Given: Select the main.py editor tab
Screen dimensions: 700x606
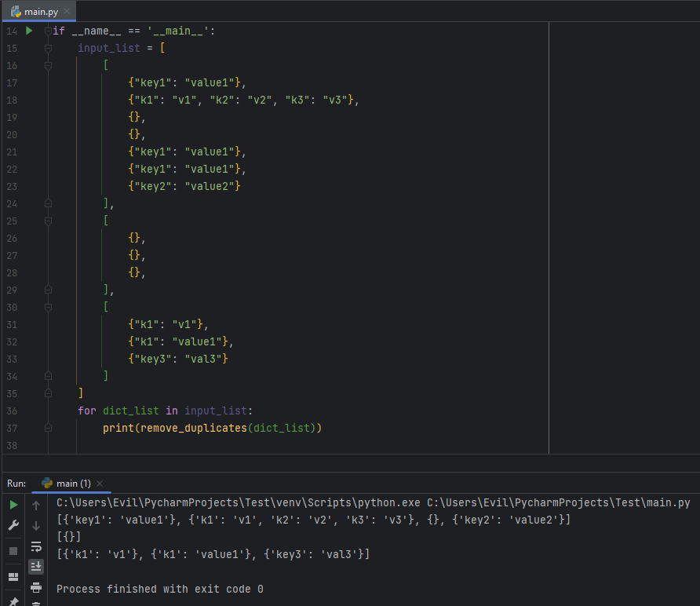Looking at the screenshot, I should tap(41, 12).
